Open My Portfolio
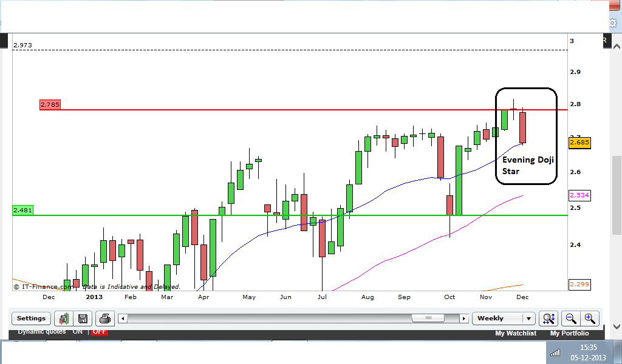622x364 pixels. tap(569, 333)
